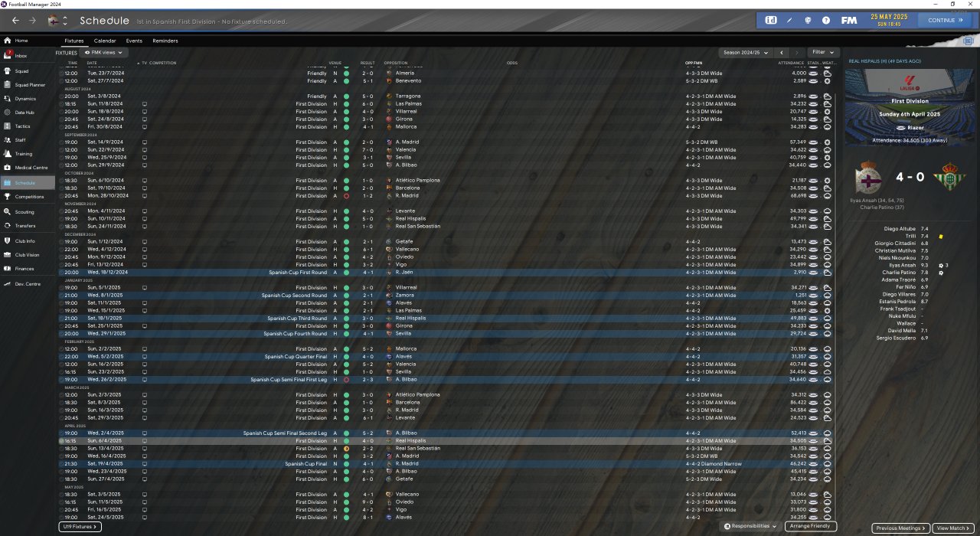The image size is (980, 536).
Task: Open Competitions in the sidebar
Action: 29,197
